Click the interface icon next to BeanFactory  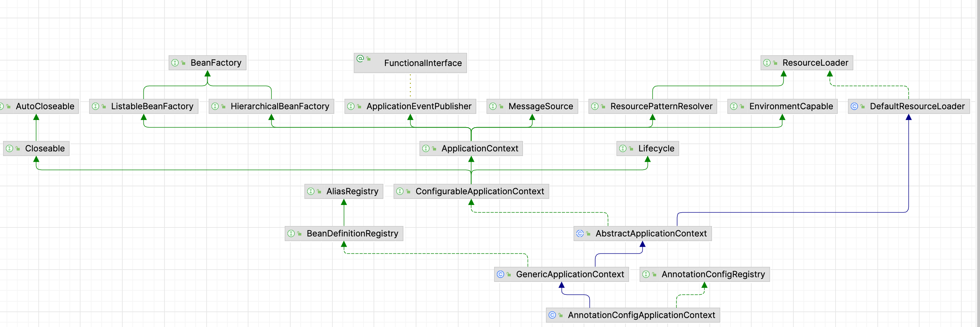[x=176, y=63]
